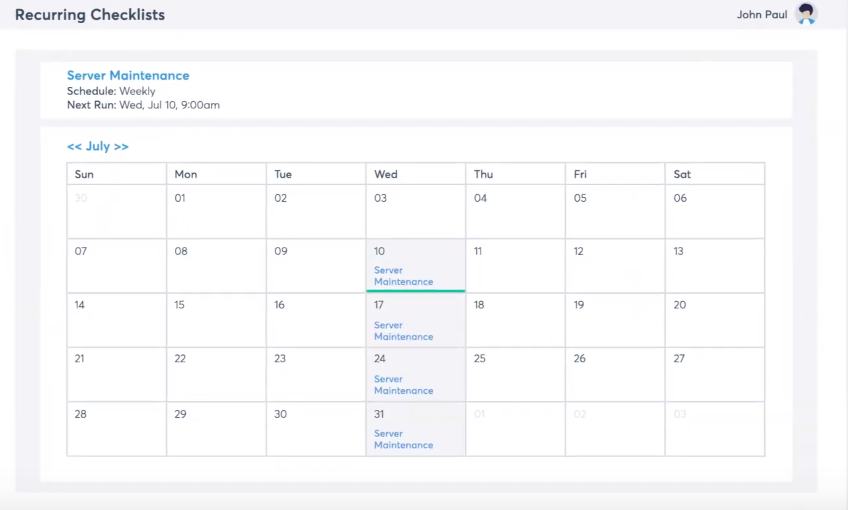Select greyed day 02 in last row
848x510 pixels.
coord(615,429)
